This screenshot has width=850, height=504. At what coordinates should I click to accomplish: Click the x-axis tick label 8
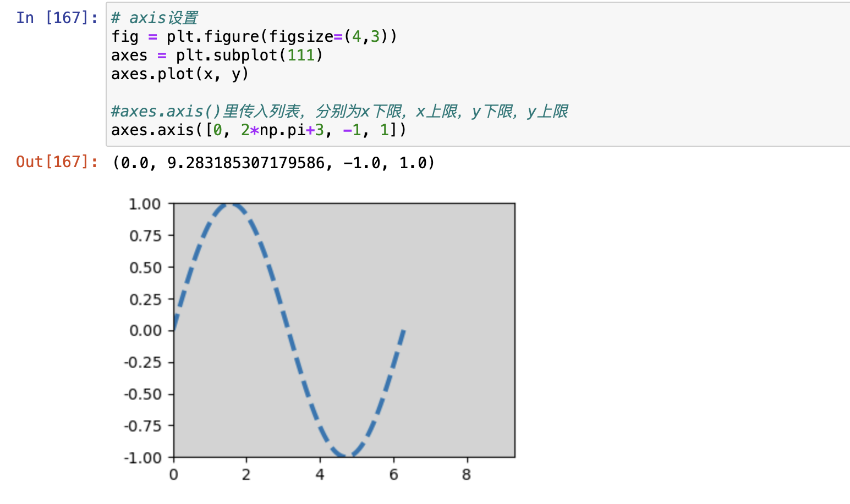[467, 475]
